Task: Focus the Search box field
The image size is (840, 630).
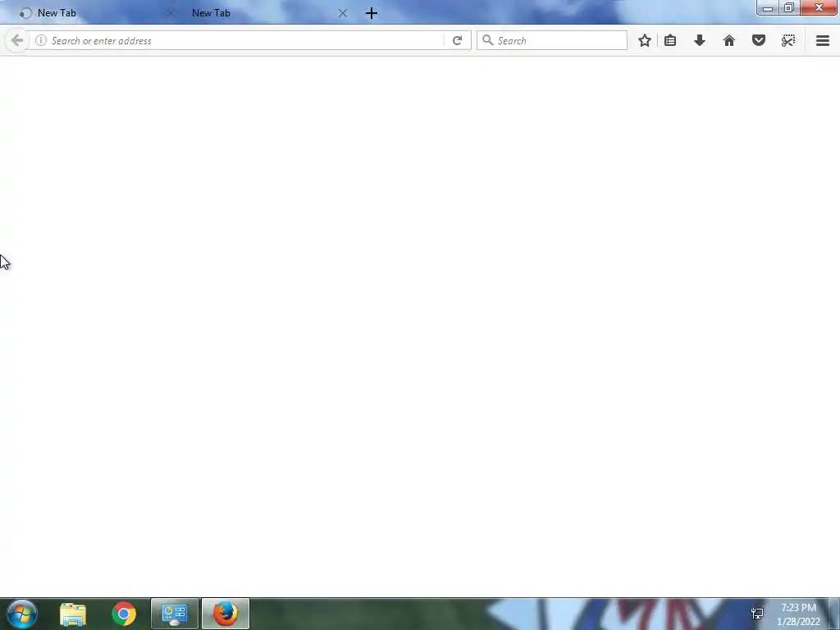Action: click(x=552, y=41)
